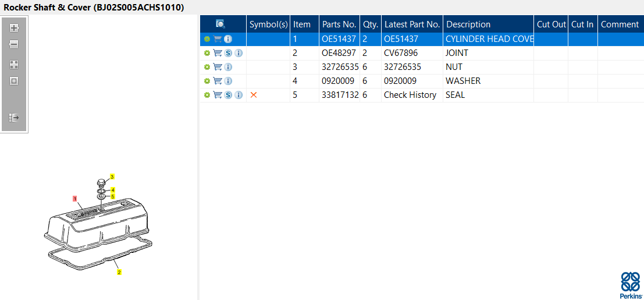Add JOINT OE48297 to cart
The height and width of the screenshot is (300, 644).
pyautogui.click(x=218, y=53)
